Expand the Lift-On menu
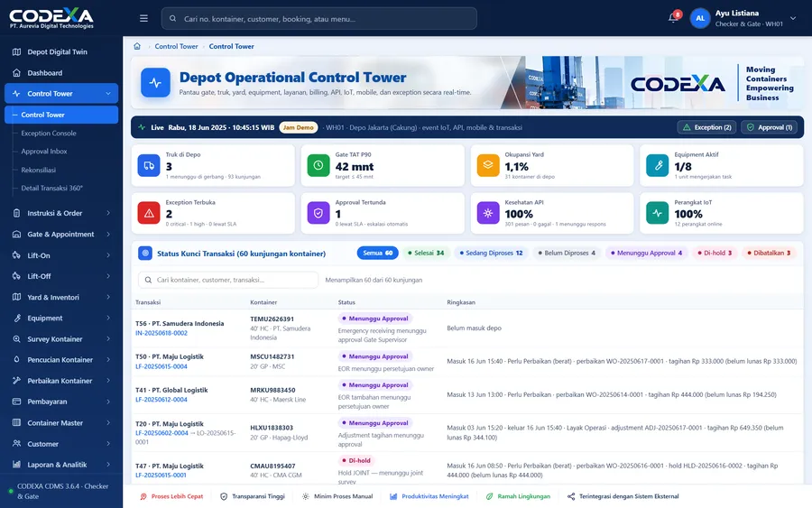Image resolution: width=812 pixels, height=508 pixels. (61, 255)
